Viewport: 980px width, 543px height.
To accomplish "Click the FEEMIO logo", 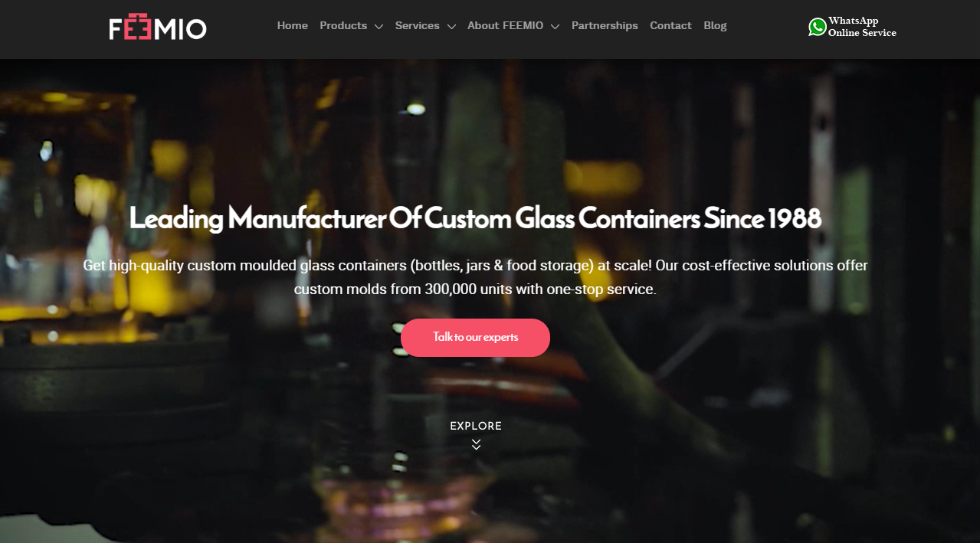I will click(158, 27).
